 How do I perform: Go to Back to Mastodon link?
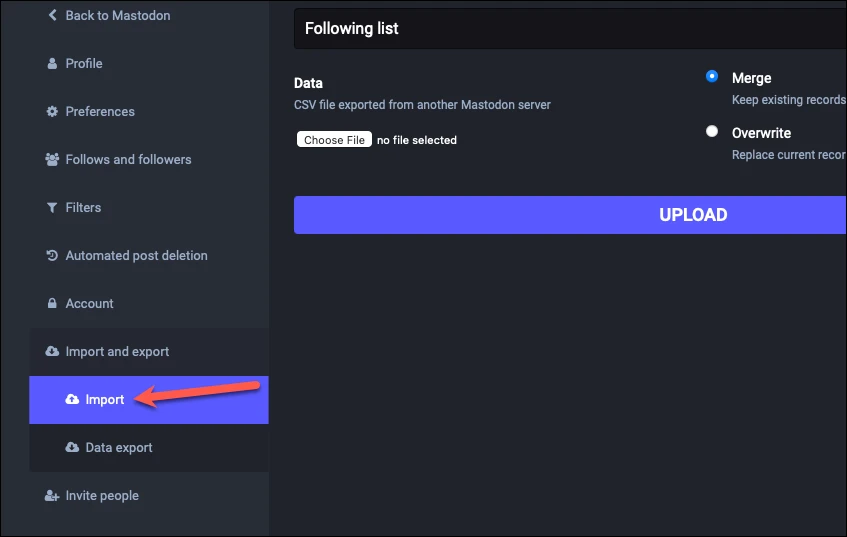118,16
